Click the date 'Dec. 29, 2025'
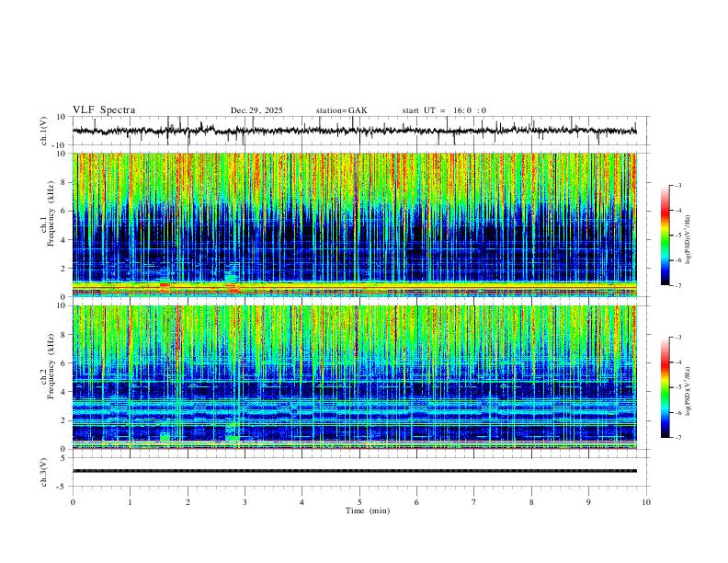 coord(256,110)
